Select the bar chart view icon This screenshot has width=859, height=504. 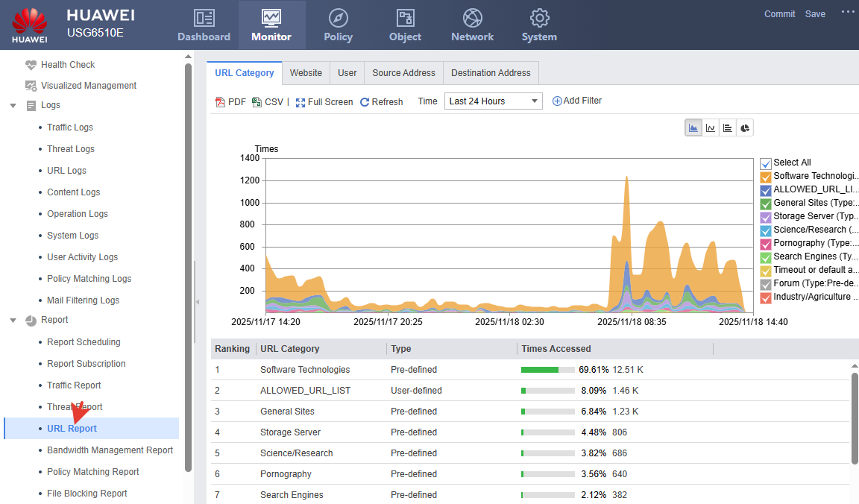(x=728, y=128)
